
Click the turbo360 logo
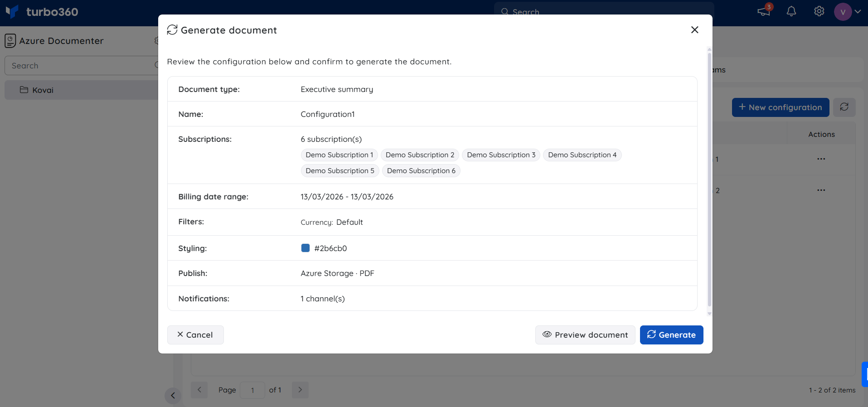pyautogui.click(x=42, y=12)
